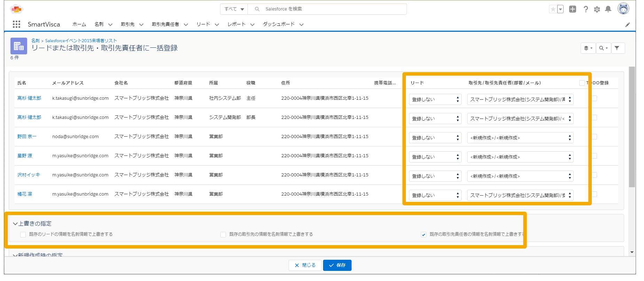
Task: Open リード dropdown for 橘花 凛 row
Action: pos(435,195)
